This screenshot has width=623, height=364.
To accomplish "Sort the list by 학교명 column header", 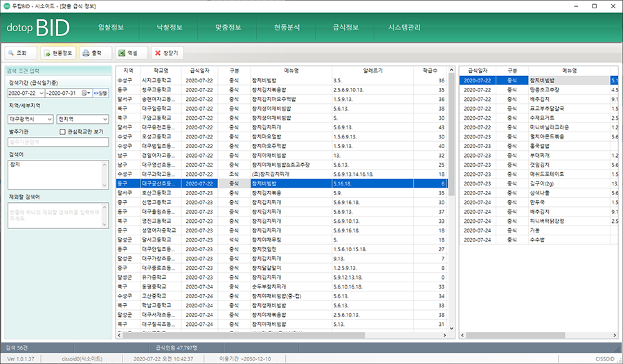I will 160,71.
